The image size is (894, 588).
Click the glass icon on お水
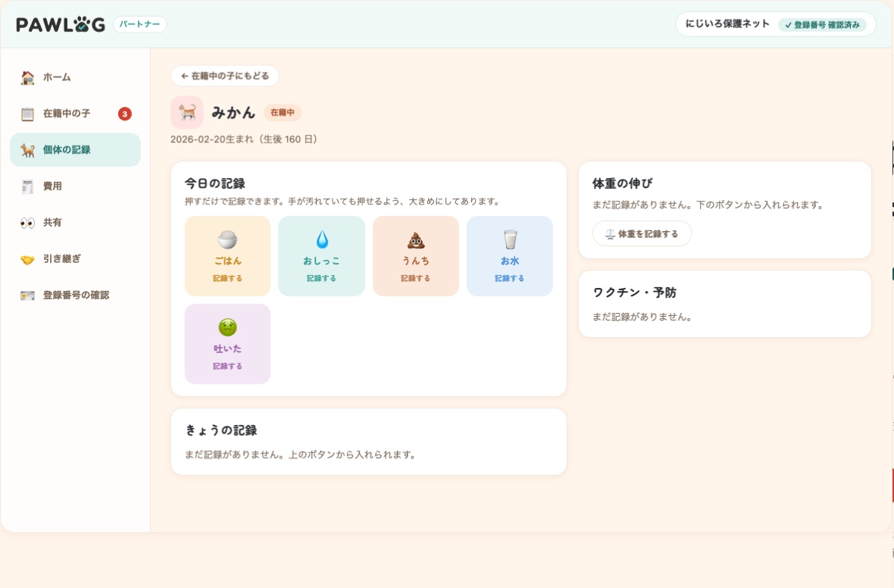coord(510,239)
